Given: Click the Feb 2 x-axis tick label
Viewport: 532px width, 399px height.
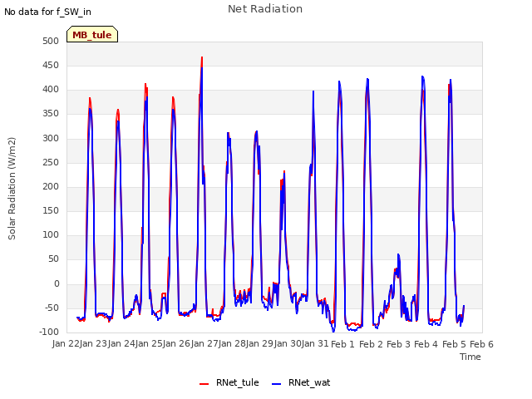Looking at the screenshot, I should click(x=371, y=344).
